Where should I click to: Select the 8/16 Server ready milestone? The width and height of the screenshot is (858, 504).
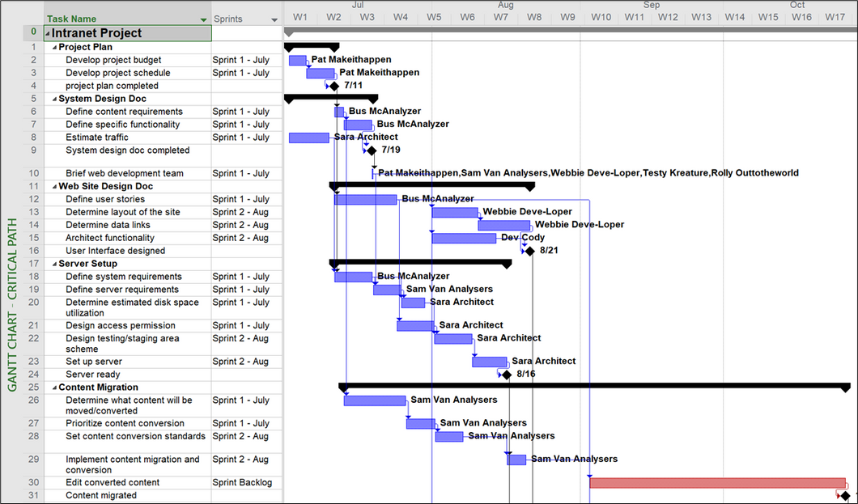pos(507,375)
